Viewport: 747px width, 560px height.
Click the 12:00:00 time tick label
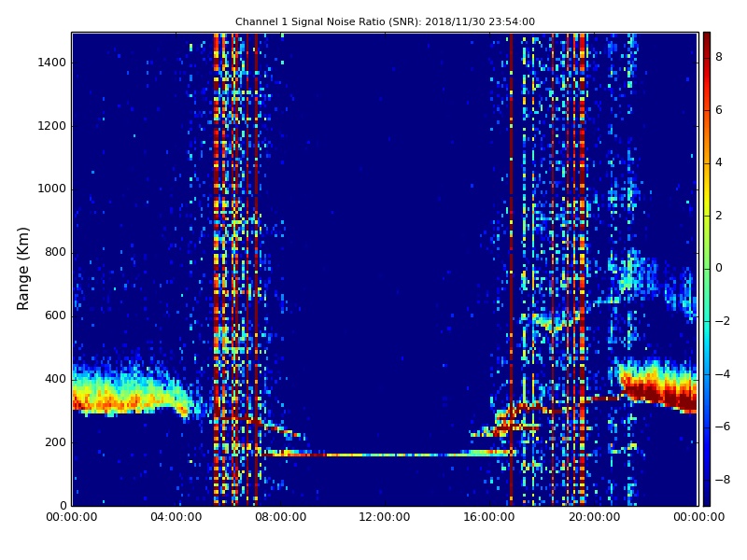coord(385,517)
